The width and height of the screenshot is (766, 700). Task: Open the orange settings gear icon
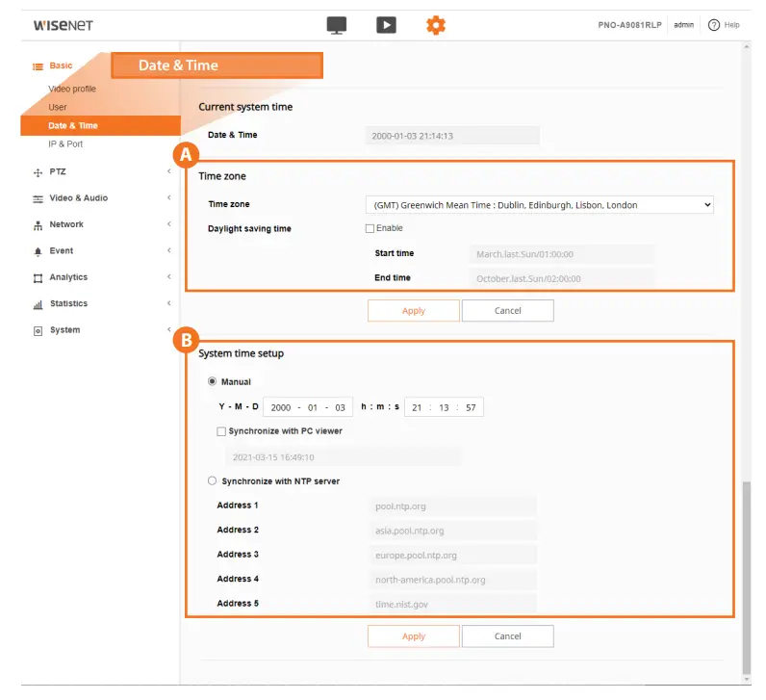(436, 25)
